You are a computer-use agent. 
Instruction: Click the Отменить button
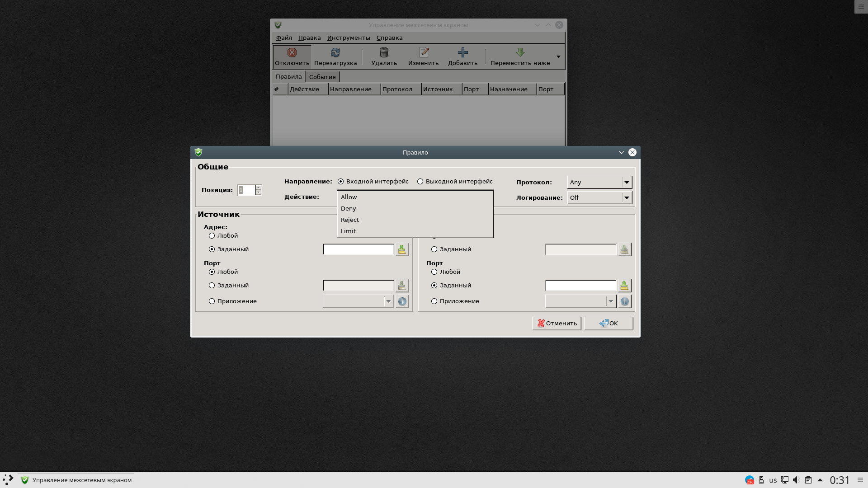(556, 324)
